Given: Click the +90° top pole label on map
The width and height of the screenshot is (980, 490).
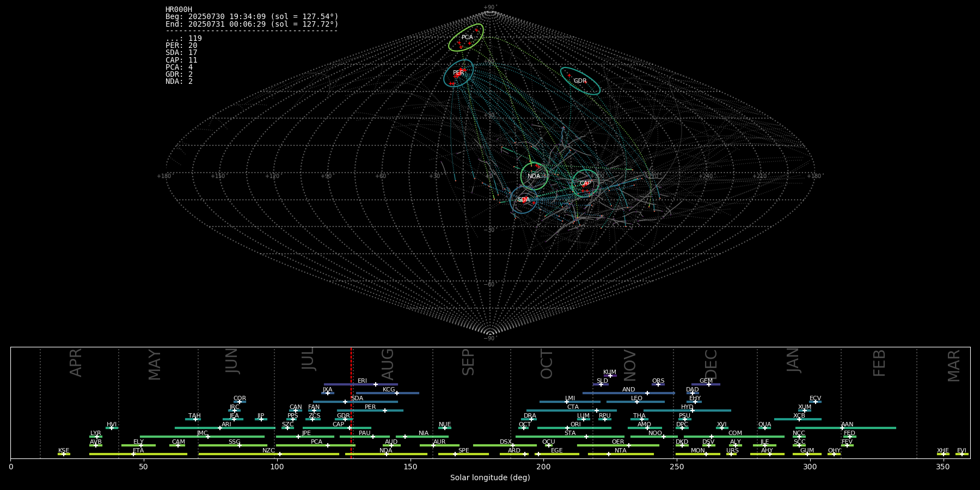Looking at the screenshot, I should [491, 8].
